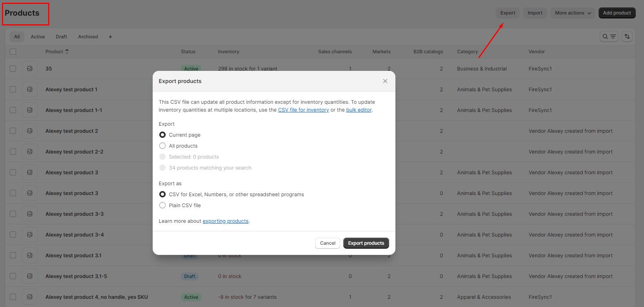Select the All products radio option
The height and width of the screenshot is (307, 644).
coord(162,146)
